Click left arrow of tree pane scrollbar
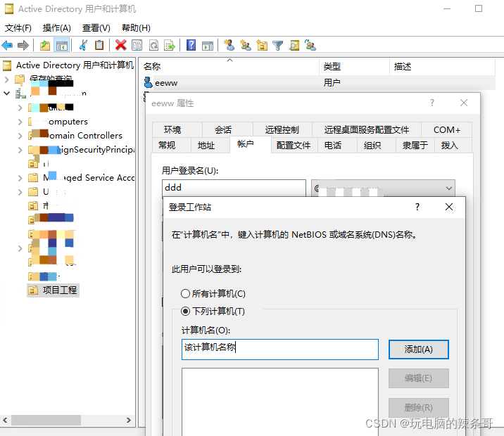Screen dimensions: 504x436 (5, 420)
